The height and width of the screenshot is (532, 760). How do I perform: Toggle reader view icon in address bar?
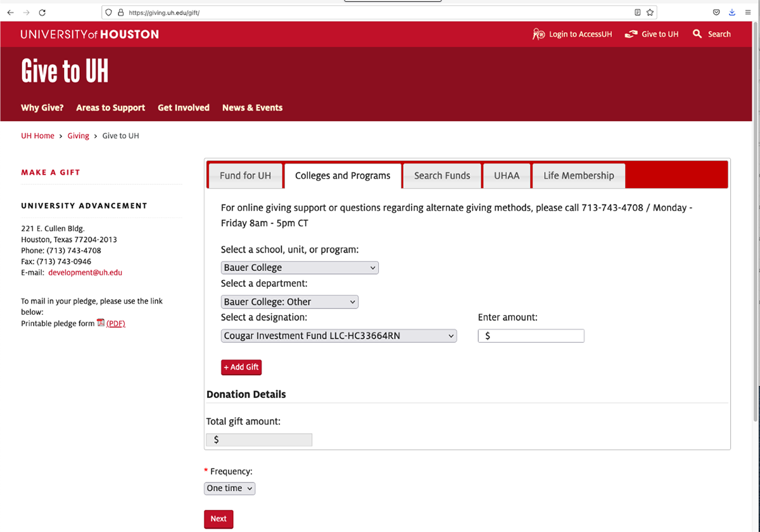[x=638, y=12]
